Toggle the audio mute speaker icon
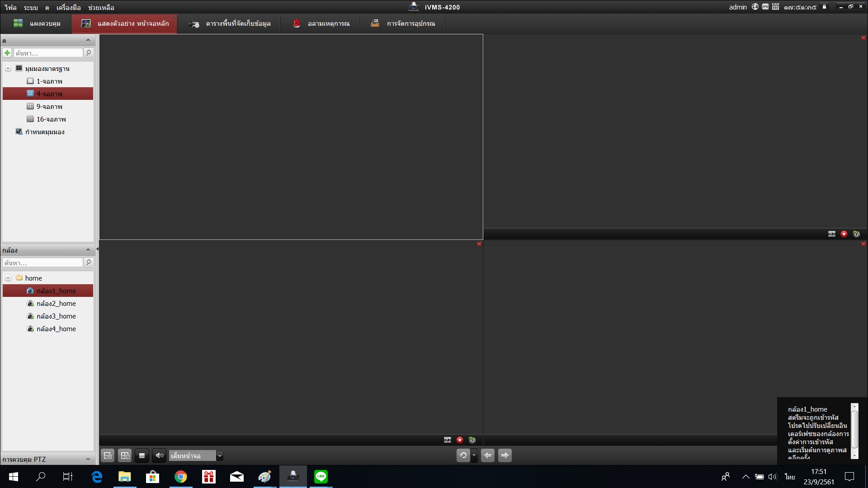 159,455
